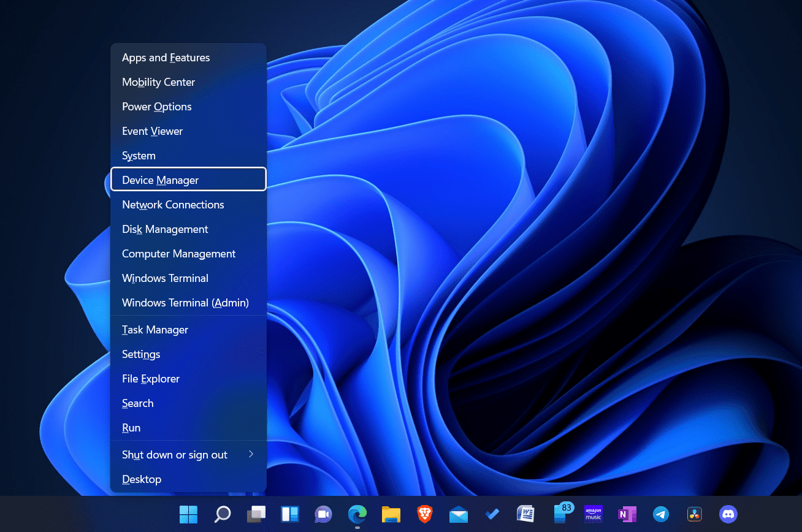This screenshot has width=802, height=532.
Task: Click the Windows Start button
Action: coord(188,514)
